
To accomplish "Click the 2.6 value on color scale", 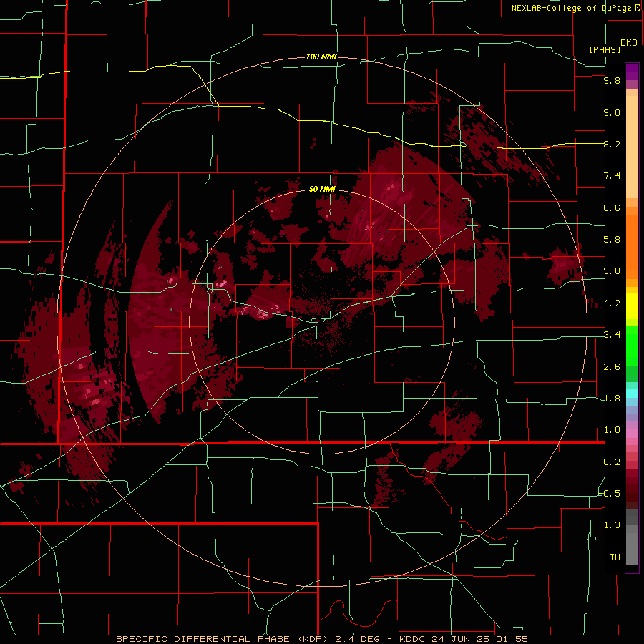I will 612,367.
